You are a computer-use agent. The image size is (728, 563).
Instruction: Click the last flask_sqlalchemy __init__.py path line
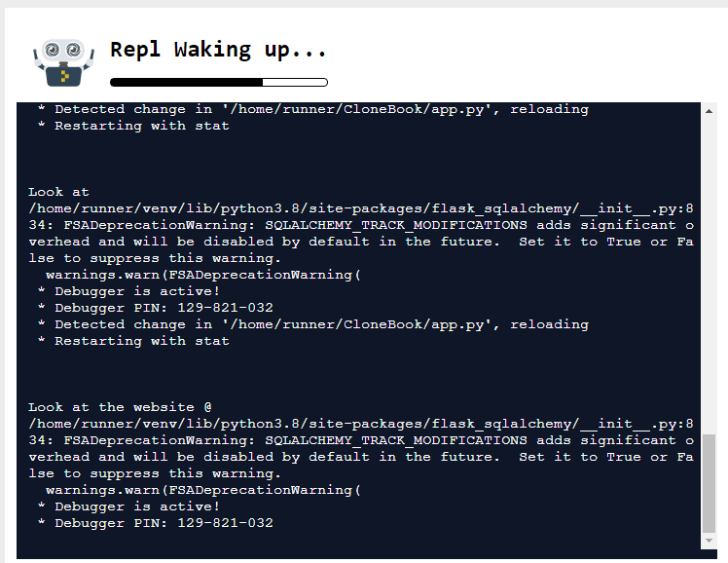point(361,424)
